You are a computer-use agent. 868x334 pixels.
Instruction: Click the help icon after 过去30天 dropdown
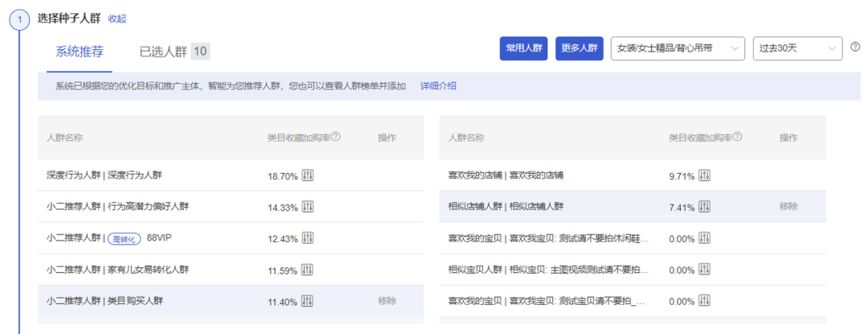point(854,47)
